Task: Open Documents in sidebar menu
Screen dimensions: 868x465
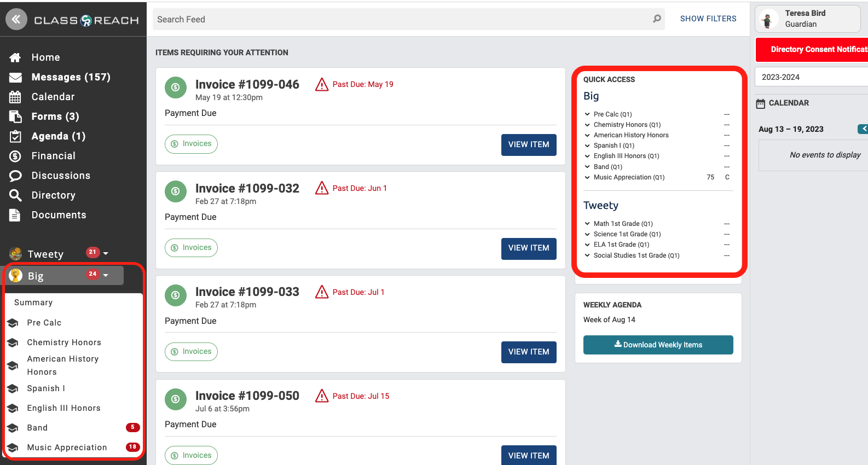Action: 59,215
